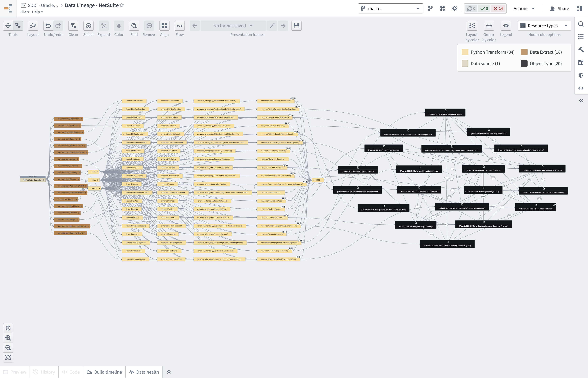Fit graph to screen icon
The image size is (588, 378).
[8, 357]
